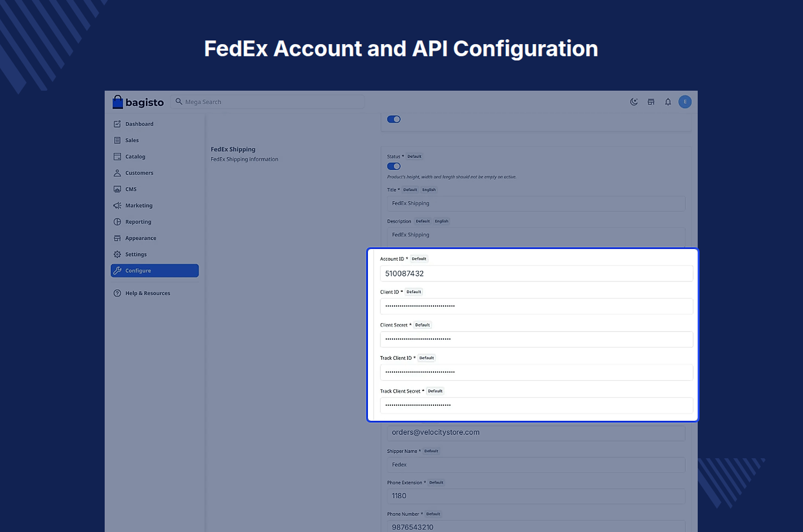Open the storefront shop icon
Image resolution: width=803 pixels, height=532 pixels.
coord(651,102)
